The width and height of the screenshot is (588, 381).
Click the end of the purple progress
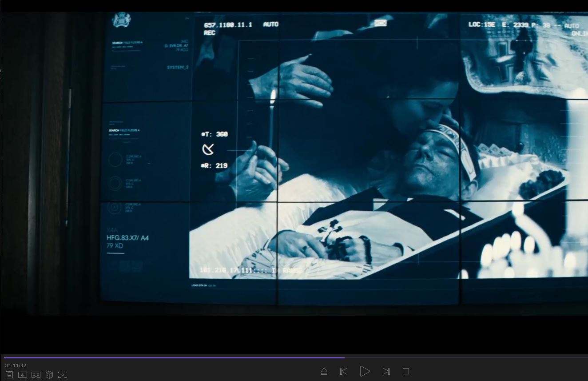(344, 357)
